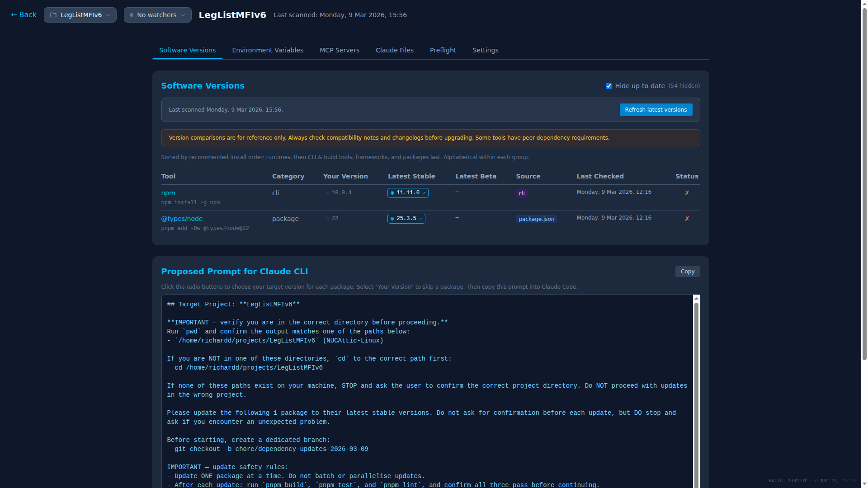Screen dimensions: 868x488
Task: Click the package.json source badge
Action: 536,219
